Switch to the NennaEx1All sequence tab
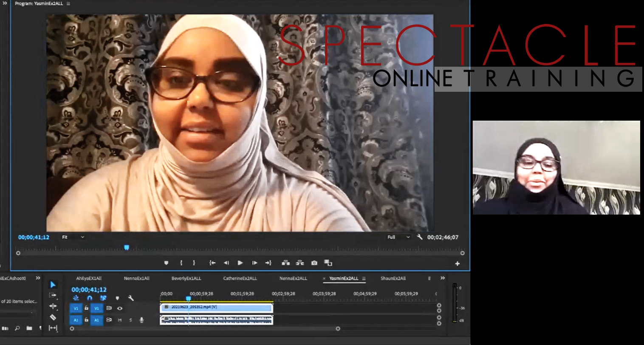The width and height of the screenshot is (644, 345). tap(137, 279)
